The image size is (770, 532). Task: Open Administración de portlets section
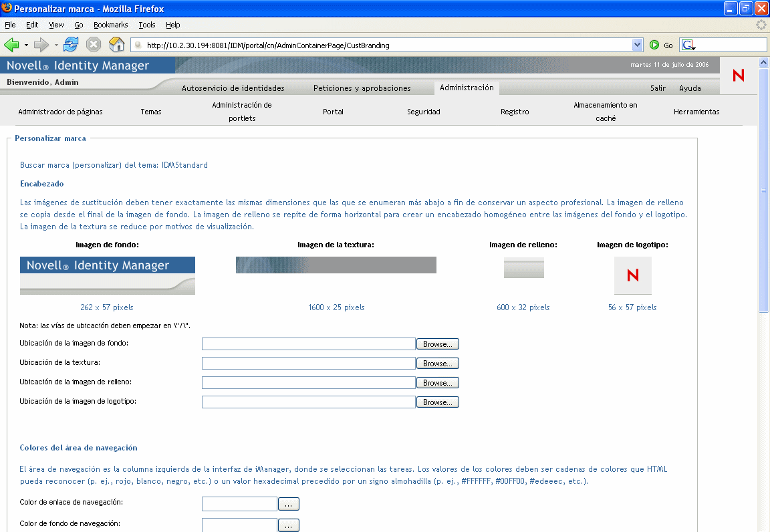tap(241, 112)
